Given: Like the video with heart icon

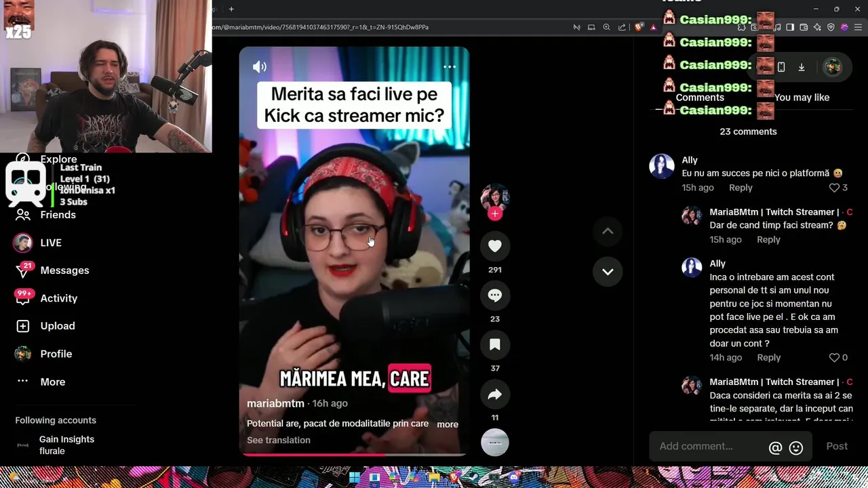Looking at the screenshot, I should [x=495, y=246].
